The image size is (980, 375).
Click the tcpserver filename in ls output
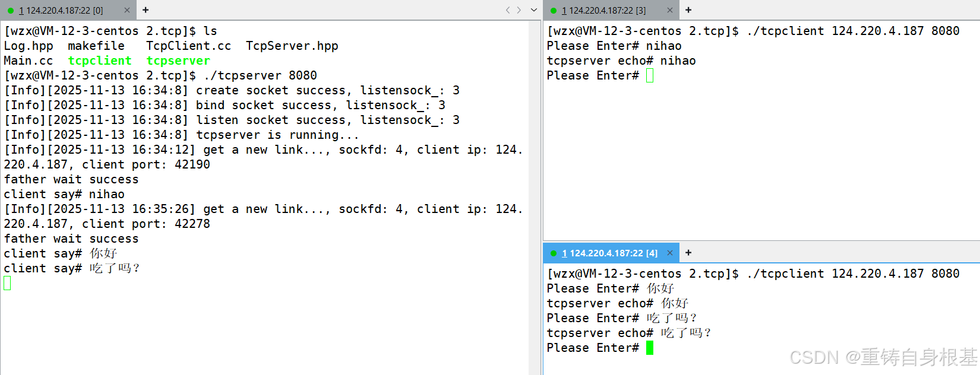pyautogui.click(x=178, y=61)
